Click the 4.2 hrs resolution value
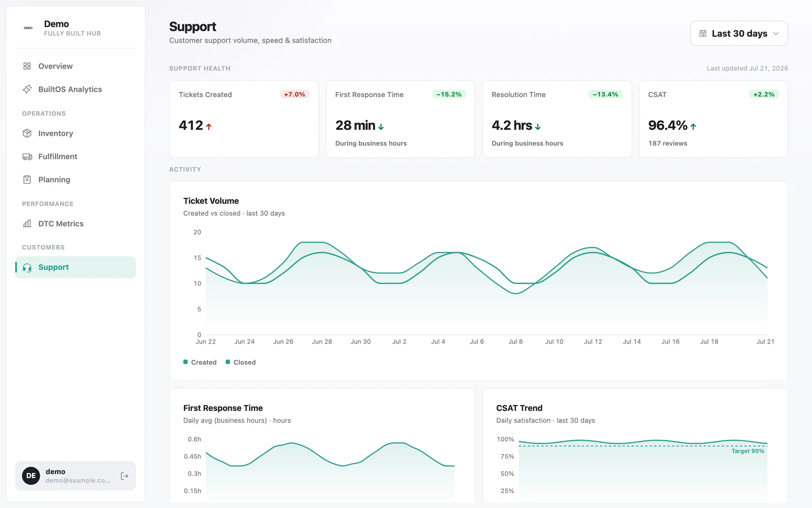 click(x=512, y=125)
